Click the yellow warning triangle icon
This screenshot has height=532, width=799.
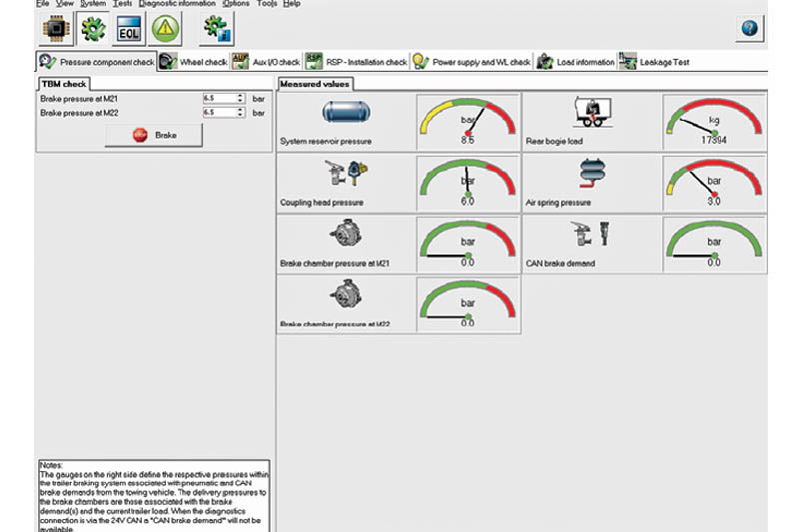165,29
